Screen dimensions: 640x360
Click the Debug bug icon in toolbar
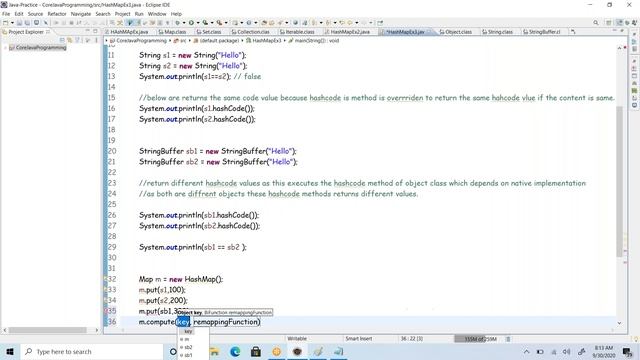coord(177,23)
